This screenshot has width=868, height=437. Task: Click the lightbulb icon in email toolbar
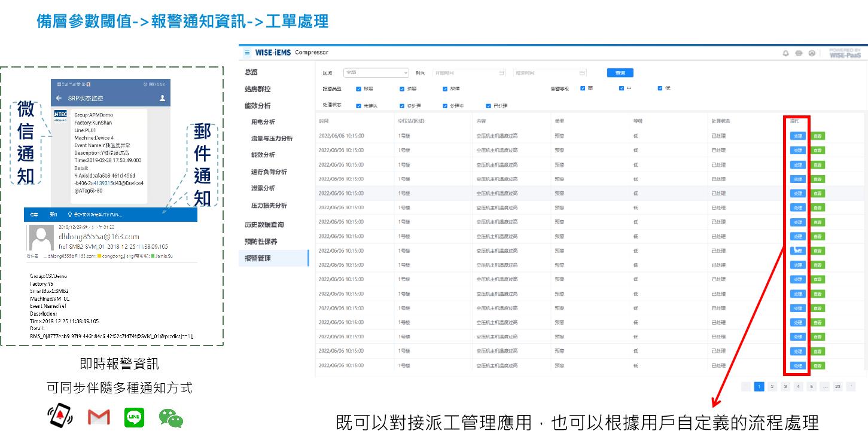[70, 214]
